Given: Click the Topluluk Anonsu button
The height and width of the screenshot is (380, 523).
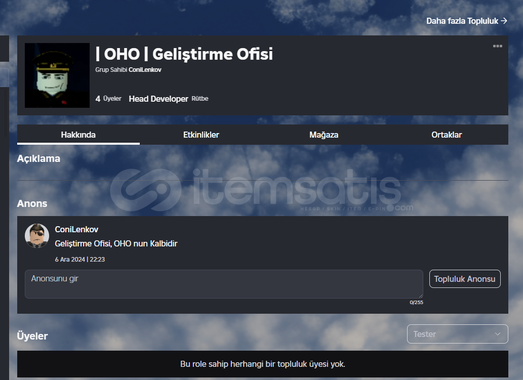Looking at the screenshot, I should [x=465, y=279].
